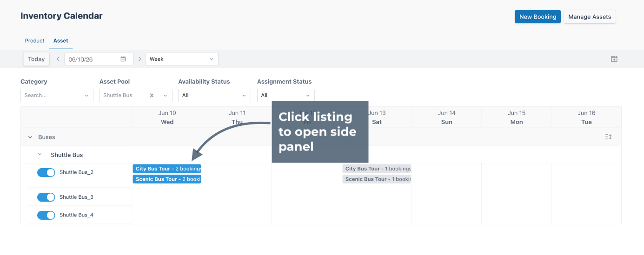Image resolution: width=644 pixels, height=255 pixels.
Task: Click the date field 06/10/26
Action: 99,59
